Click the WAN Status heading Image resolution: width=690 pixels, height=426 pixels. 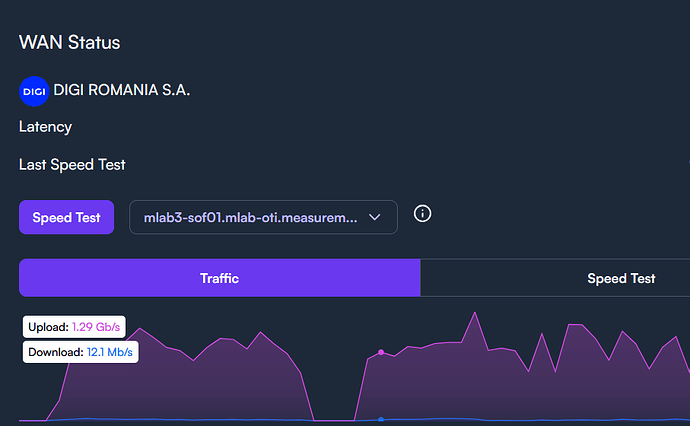point(69,42)
